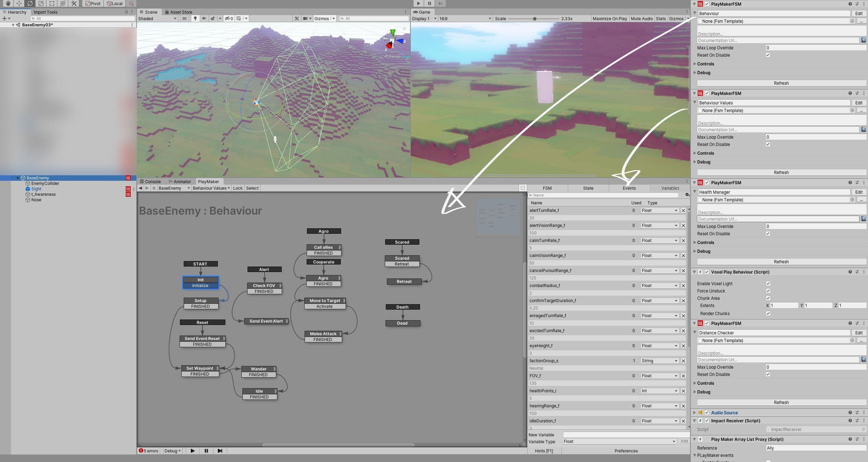Image resolution: width=868 pixels, height=462 pixels.
Task: Select the Rotate tool in the toolbar
Action: click(30, 3)
